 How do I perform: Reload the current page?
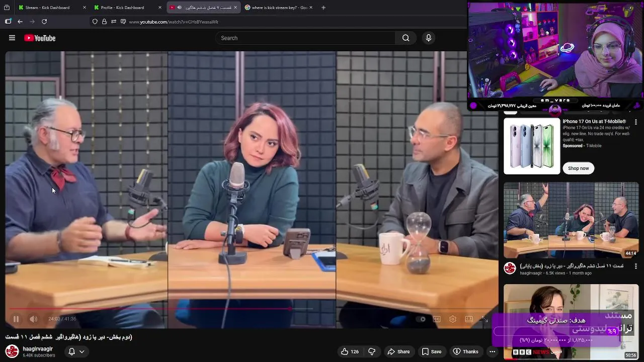coord(44,22)
